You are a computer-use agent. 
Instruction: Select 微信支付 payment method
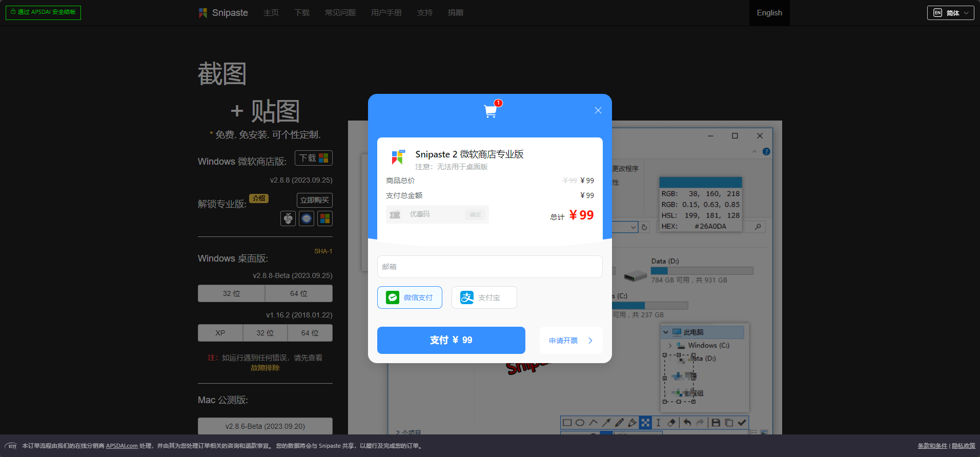click(410, 297)
